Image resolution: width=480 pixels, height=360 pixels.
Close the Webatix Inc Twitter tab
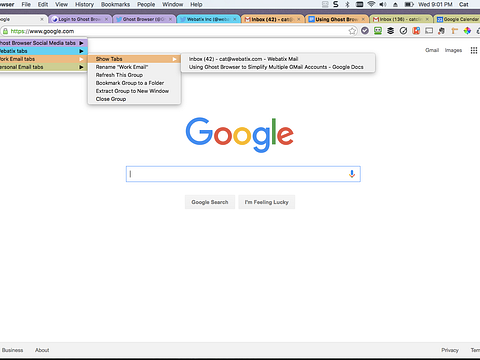point(235,19)
